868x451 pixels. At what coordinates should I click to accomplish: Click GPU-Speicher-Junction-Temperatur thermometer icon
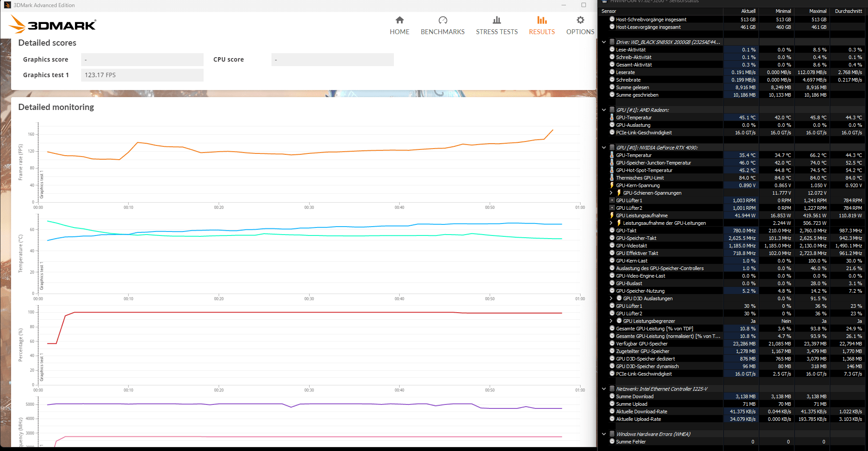point(612,163)
